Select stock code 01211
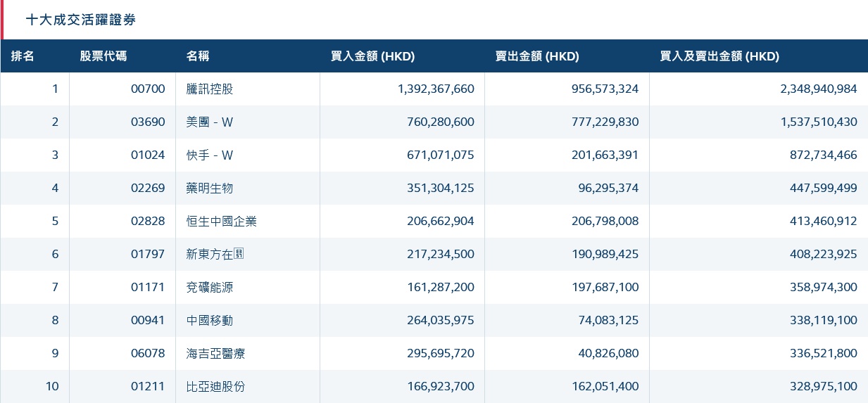The image size is (868, 403). coord(148,387)
